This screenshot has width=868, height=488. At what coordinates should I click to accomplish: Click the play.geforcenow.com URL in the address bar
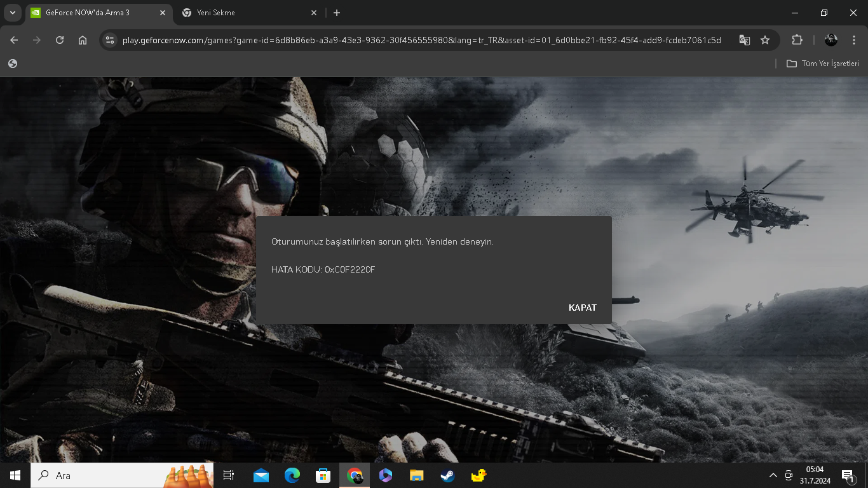coord(422,40)
